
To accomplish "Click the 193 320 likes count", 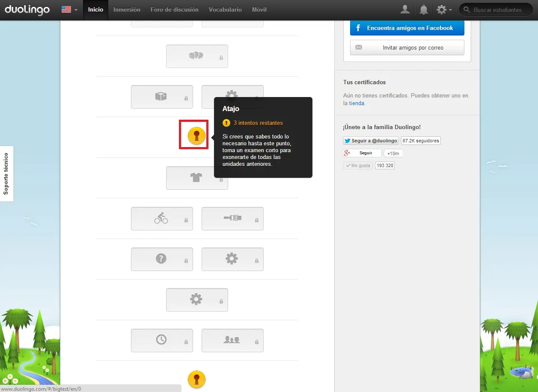I will 385,165.
